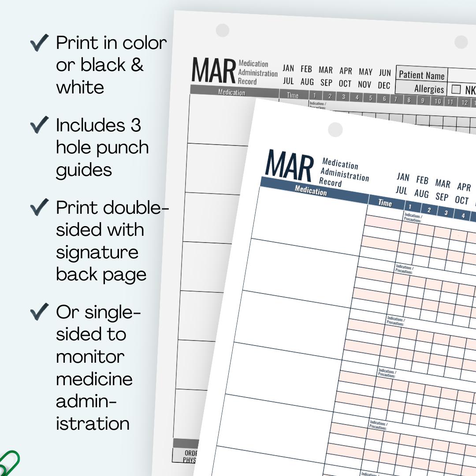
Task: Select the MAR month label on the gray page
Action: pos(326,70)
